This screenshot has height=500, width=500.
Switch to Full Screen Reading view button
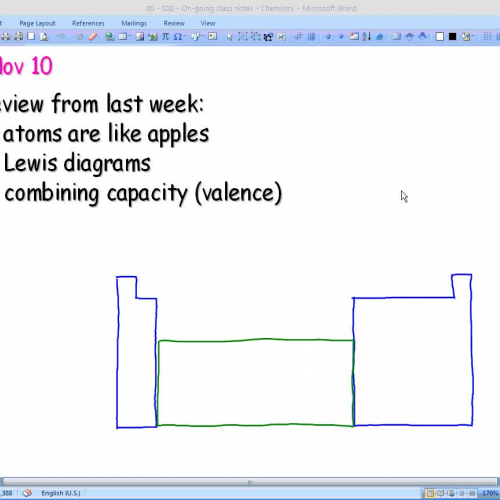tap(440, 493)
